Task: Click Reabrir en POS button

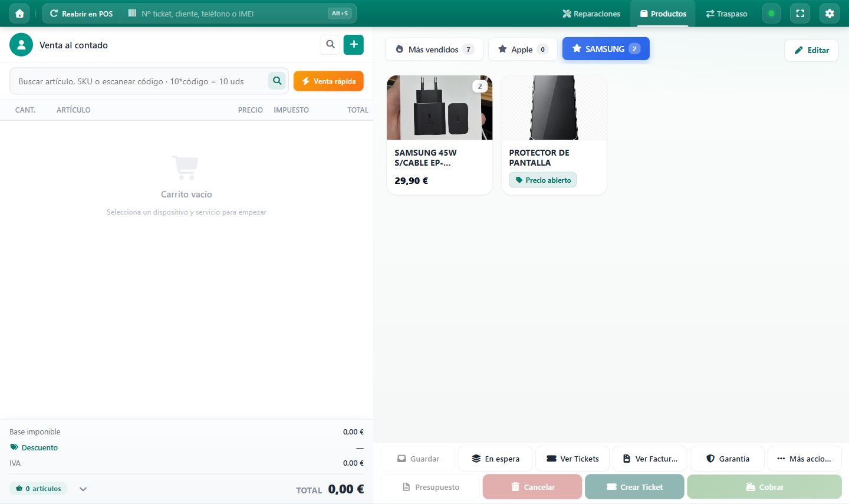Action: [x=81, y=14]
